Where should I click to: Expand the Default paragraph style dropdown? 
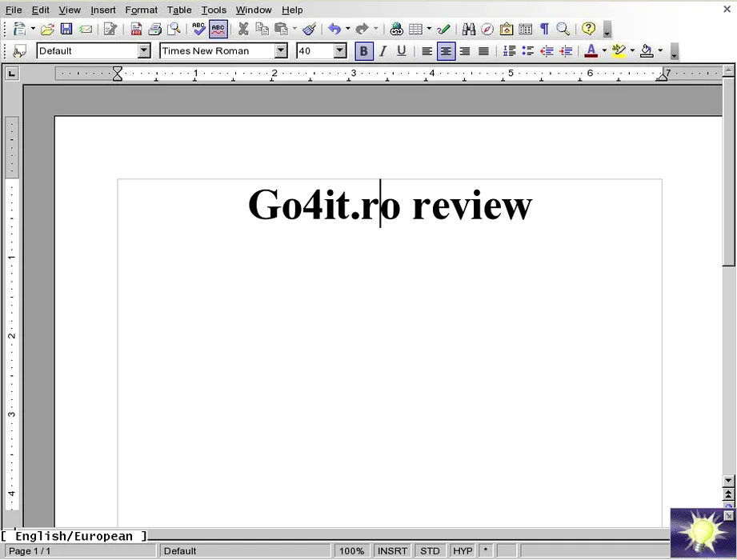click(144, 51)
